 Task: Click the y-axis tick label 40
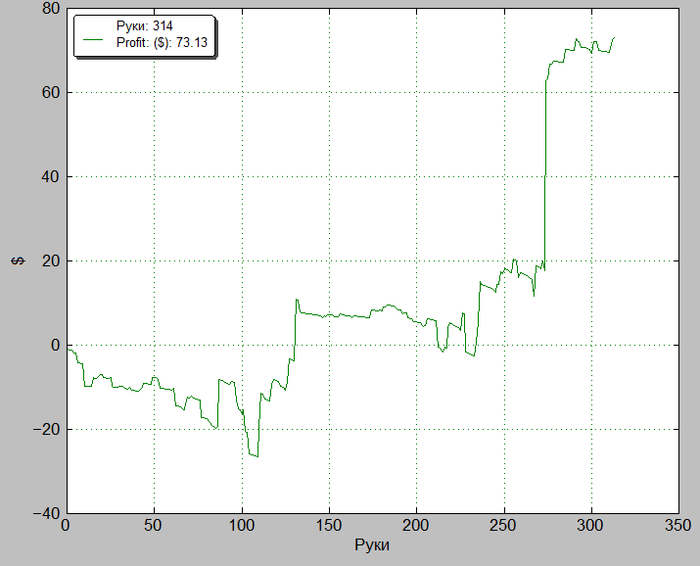pos(50,177)
